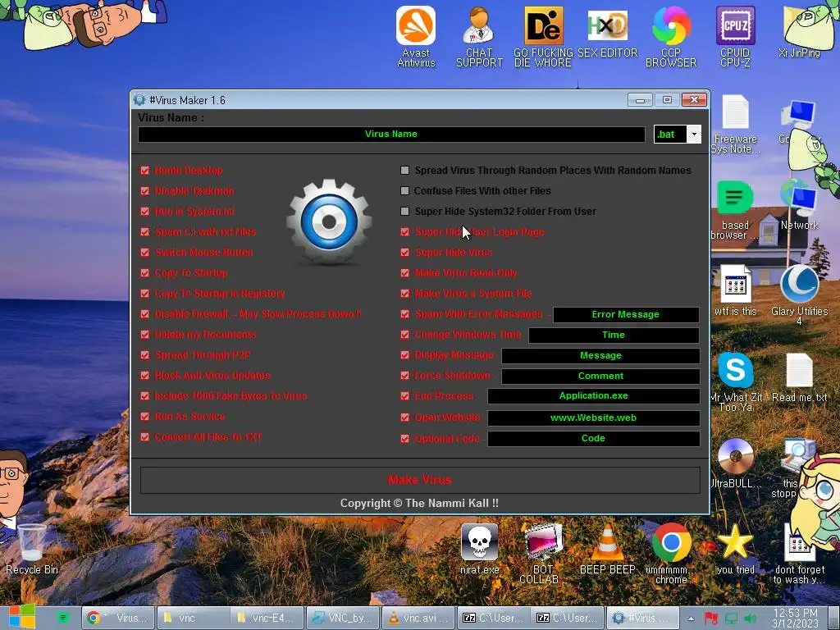The image size is (840, 630).
Task: Switch to the 'VNC_by...' taskbar item
Action: (x=343, y=618)
